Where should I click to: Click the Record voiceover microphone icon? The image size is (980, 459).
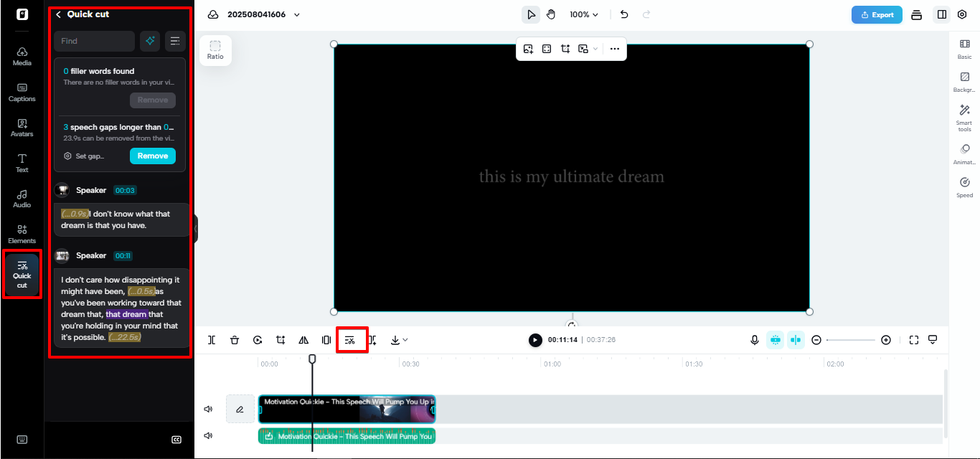(754, 339)
